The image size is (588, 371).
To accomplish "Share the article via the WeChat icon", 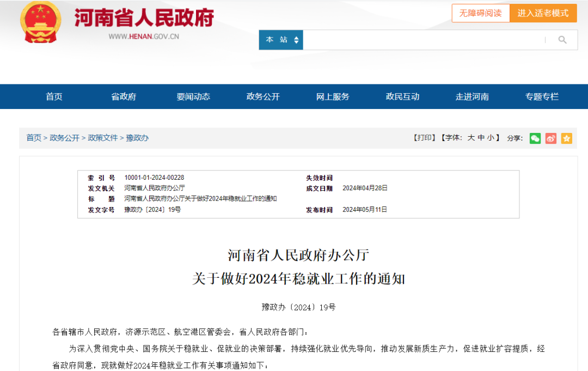I will coord(535,138).
